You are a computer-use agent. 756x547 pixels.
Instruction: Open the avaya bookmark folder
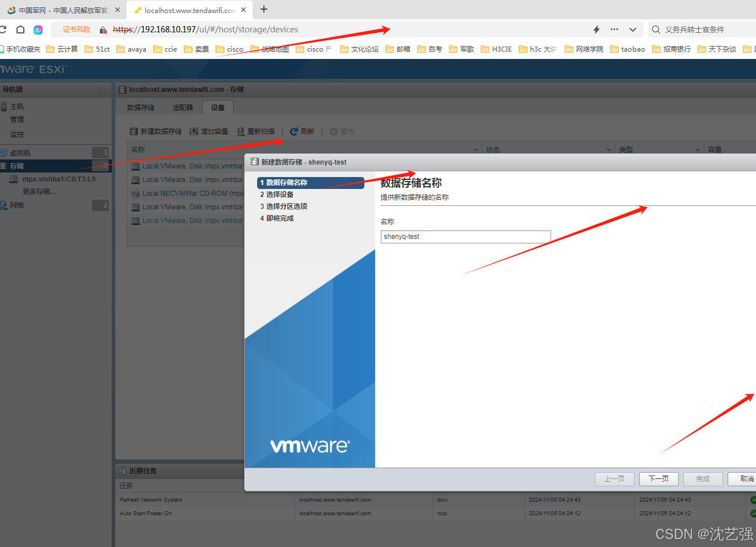[131, 49]
